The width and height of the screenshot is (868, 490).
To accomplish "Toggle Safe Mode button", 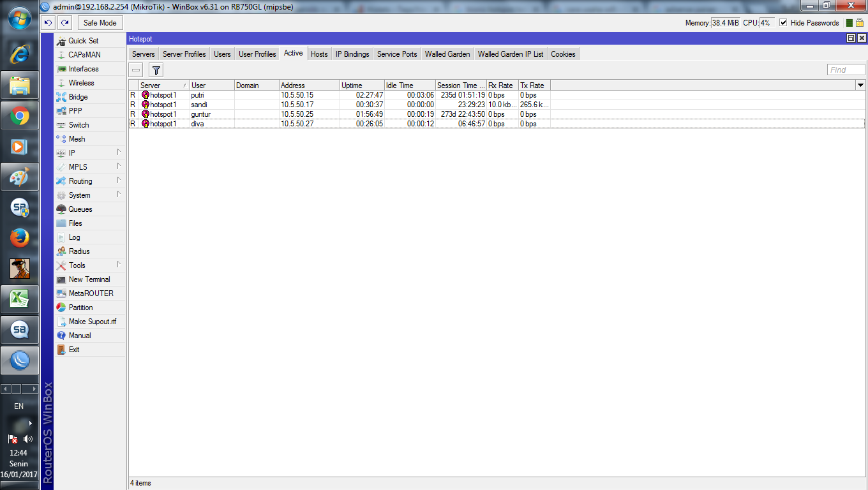I will pyautogui.click(x=100, y=23).
